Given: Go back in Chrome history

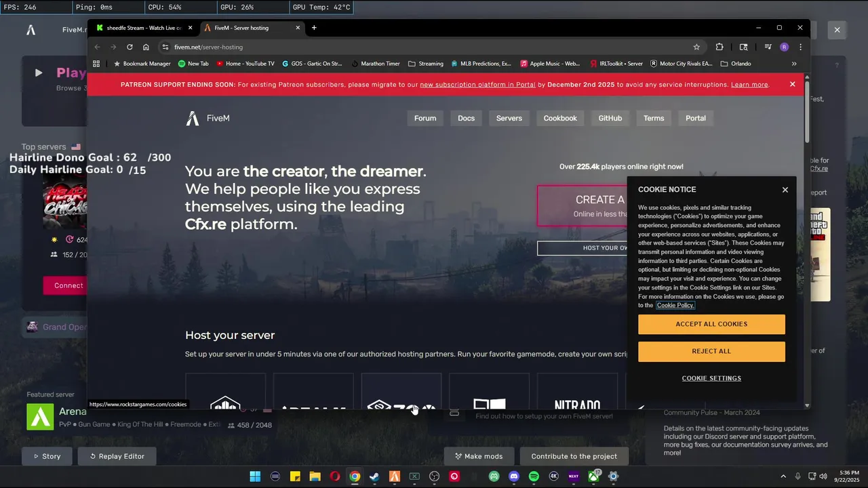Looking at the screenshot, I should pyautogui.click(x=97, y=47).
